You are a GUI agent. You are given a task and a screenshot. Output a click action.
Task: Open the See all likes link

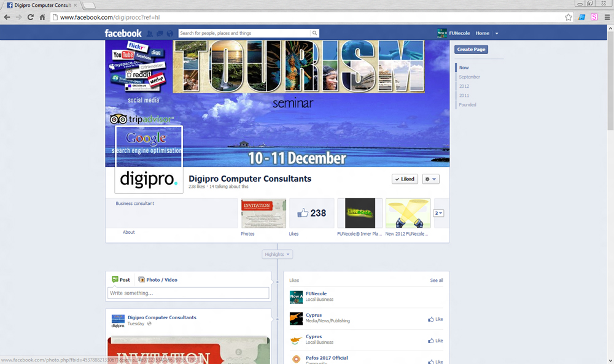click(x=436, y=281)
